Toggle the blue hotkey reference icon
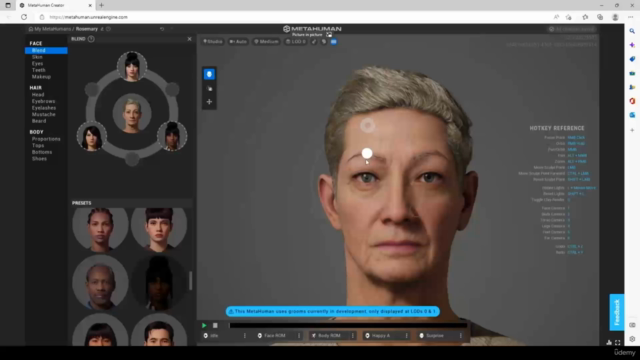Image resolution: width=640 pixels, height=360 pixels. tap(333, 42)
